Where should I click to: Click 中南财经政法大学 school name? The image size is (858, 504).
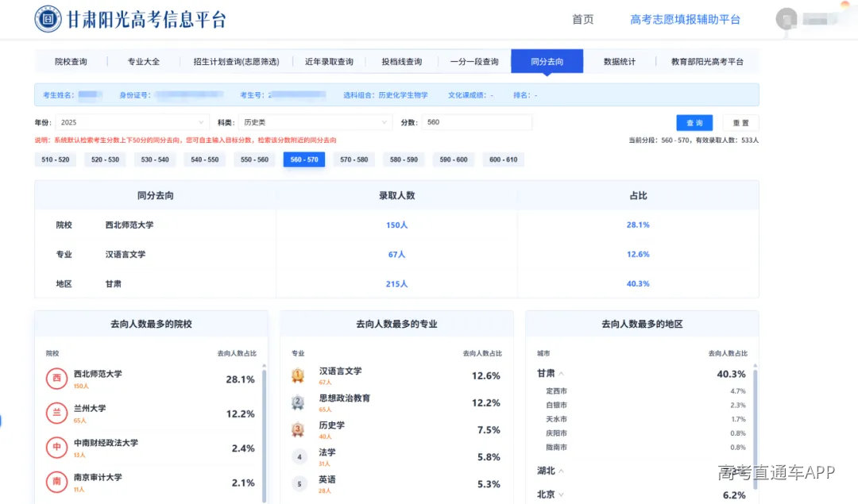tap(106, 443)
